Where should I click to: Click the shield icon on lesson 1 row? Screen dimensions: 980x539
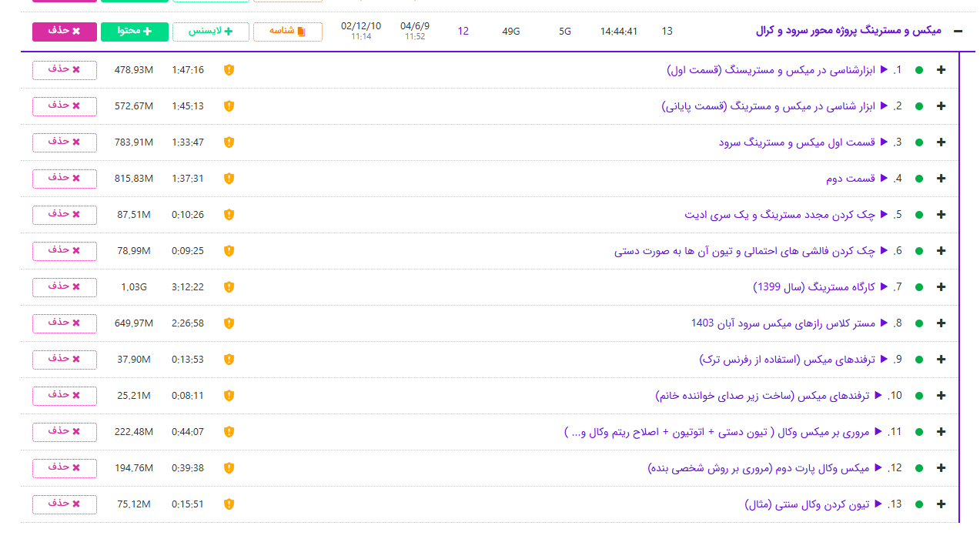pos(229,70)
